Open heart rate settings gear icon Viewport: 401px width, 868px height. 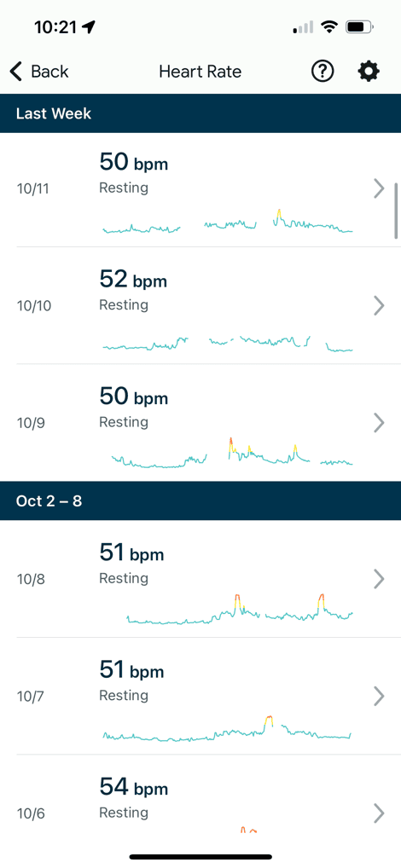369,72
